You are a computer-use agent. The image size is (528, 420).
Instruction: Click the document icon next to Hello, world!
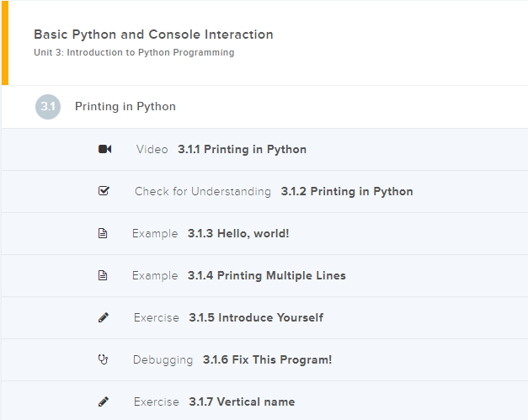point(104,234)
